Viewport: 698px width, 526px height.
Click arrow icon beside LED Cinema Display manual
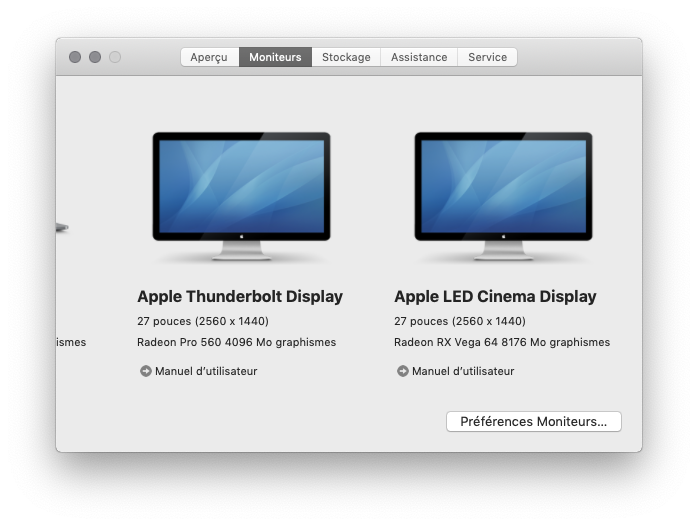point(402,371)
